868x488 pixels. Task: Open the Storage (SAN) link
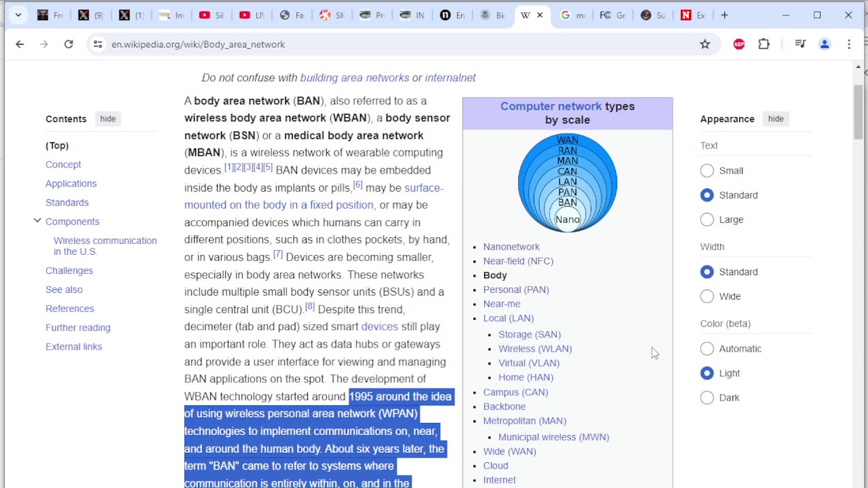click(530, 334)
